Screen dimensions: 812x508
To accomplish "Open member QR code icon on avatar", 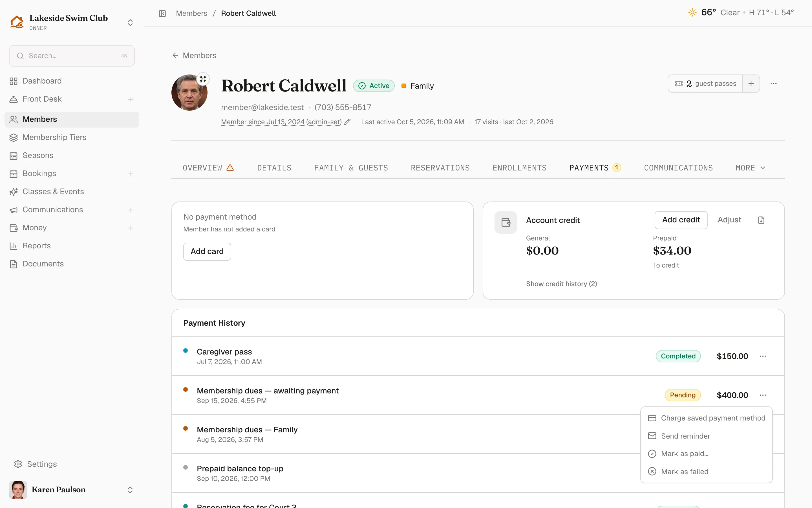I will coord(203,79).
